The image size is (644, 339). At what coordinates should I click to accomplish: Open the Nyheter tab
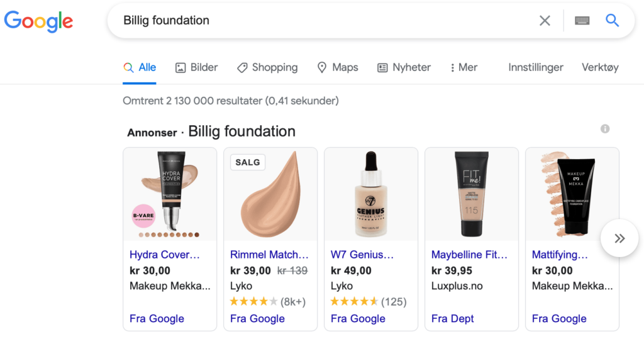(404, 67)
